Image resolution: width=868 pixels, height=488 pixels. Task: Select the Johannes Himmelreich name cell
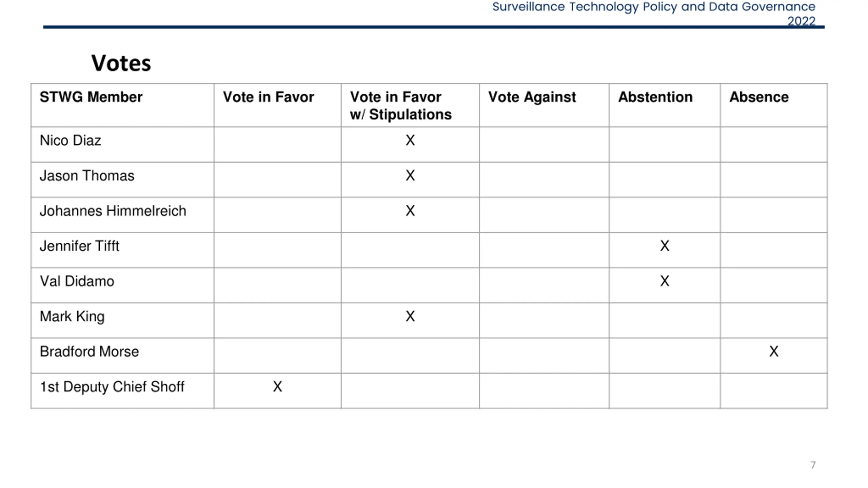pyautogui.click(x=122, y=215)
